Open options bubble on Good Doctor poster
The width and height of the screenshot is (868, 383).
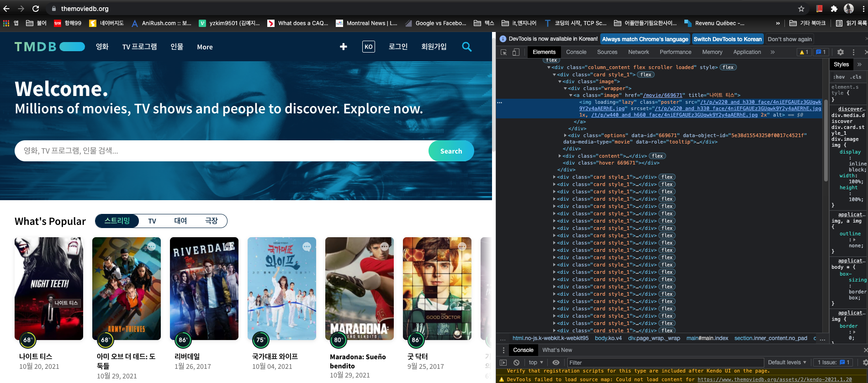click(x=462, y=247)
